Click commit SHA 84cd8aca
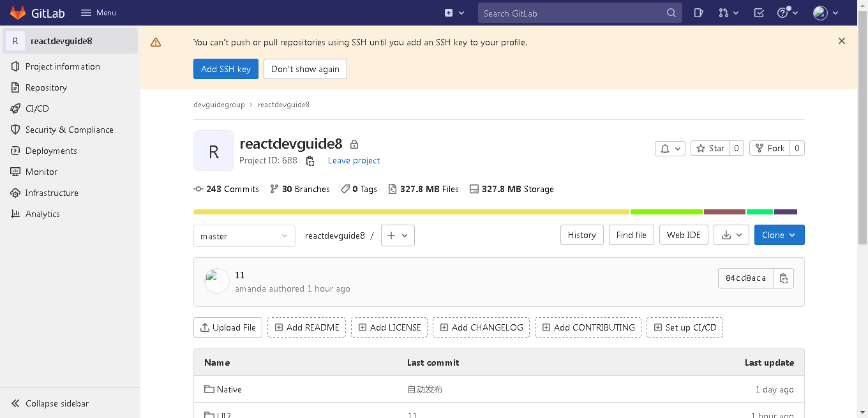 click(x=745, y=278)
